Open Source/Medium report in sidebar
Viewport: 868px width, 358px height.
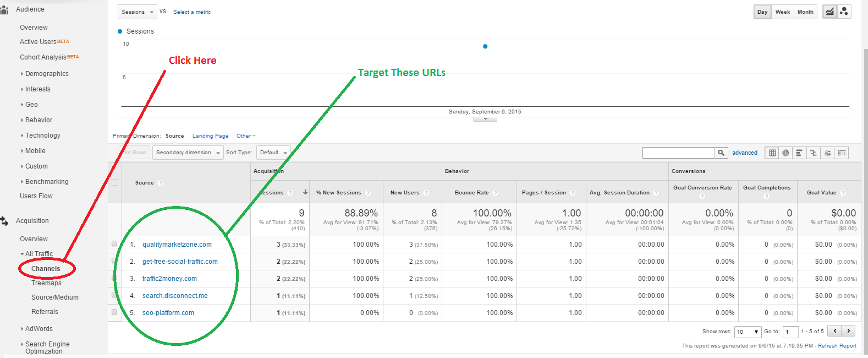(55, 297)
